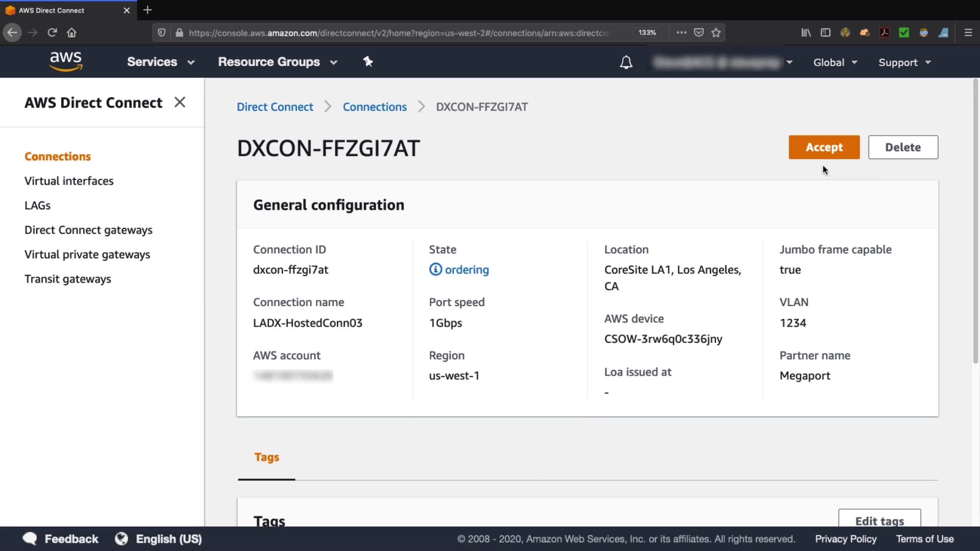Screen dimensions: 980x551
Task: Close the AWS Direct Connect sidebar
Action: tap(180, 103)
